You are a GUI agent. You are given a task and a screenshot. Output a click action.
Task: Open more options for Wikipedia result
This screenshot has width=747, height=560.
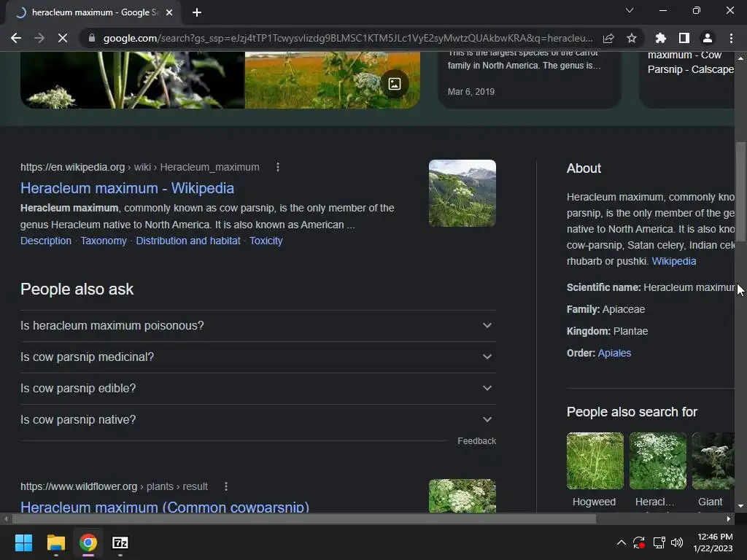click(278, 167)
